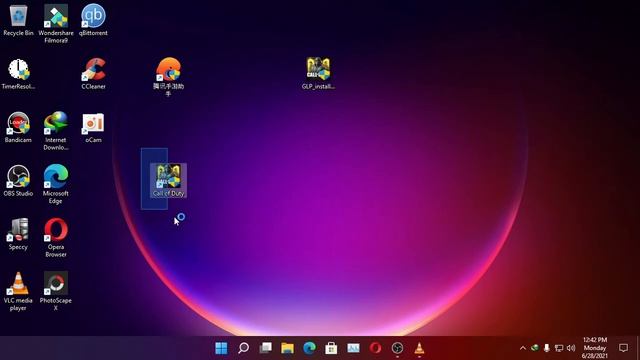This screenshot has height=360, width=640.
Task: Click the microphone tray icon
Action: tap(547, 348)
